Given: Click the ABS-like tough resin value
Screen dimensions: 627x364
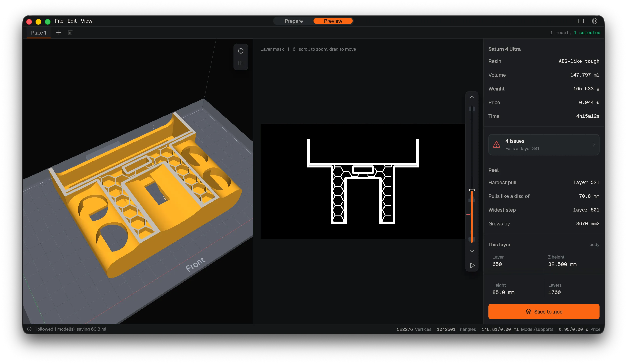Looking at the screenshot, I should [579, 61].
